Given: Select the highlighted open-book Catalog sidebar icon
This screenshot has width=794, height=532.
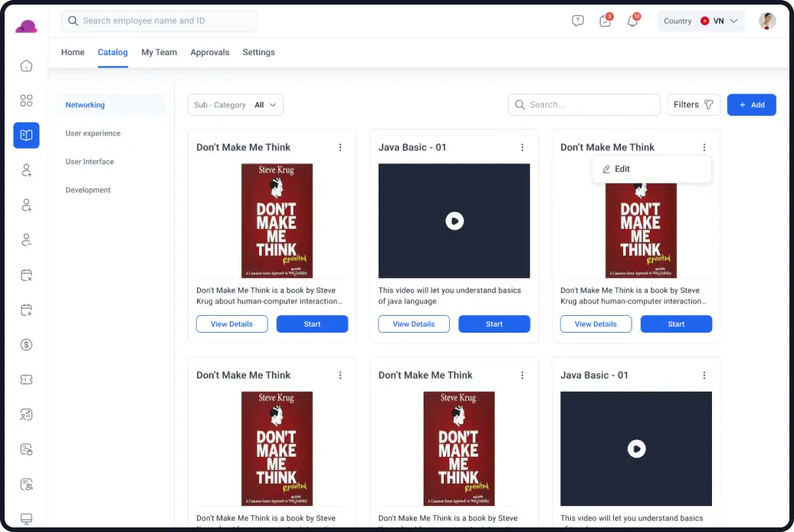Looking at the screenshot, I should [x=26, y=135].
